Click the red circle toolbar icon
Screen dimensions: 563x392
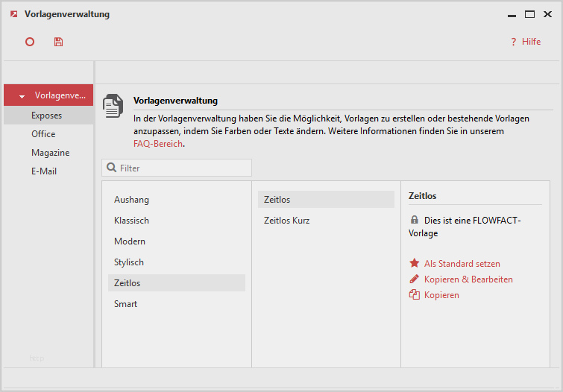click(30, 42)
